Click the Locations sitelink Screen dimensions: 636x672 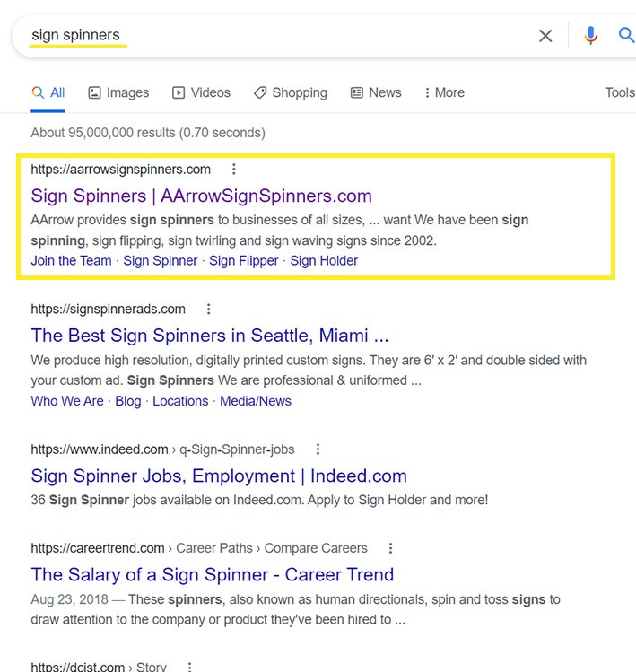[x=179, y=401]
